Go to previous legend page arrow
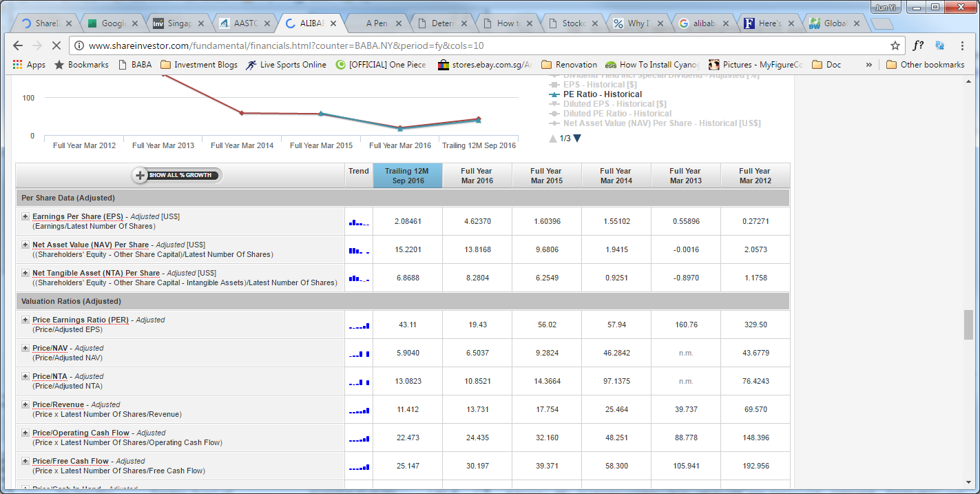The width and height of the screenshot is (980, 494). click(552, 138)
